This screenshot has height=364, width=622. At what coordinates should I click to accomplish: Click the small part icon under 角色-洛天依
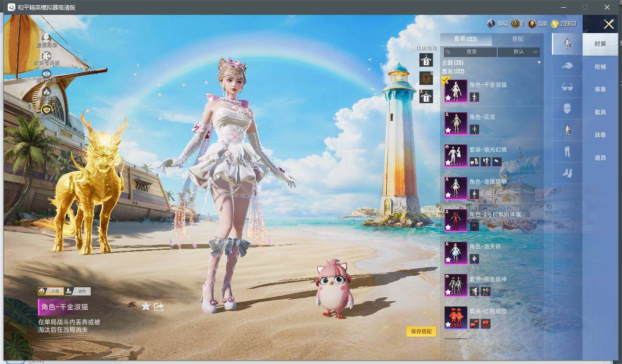(x=474, y=259)
